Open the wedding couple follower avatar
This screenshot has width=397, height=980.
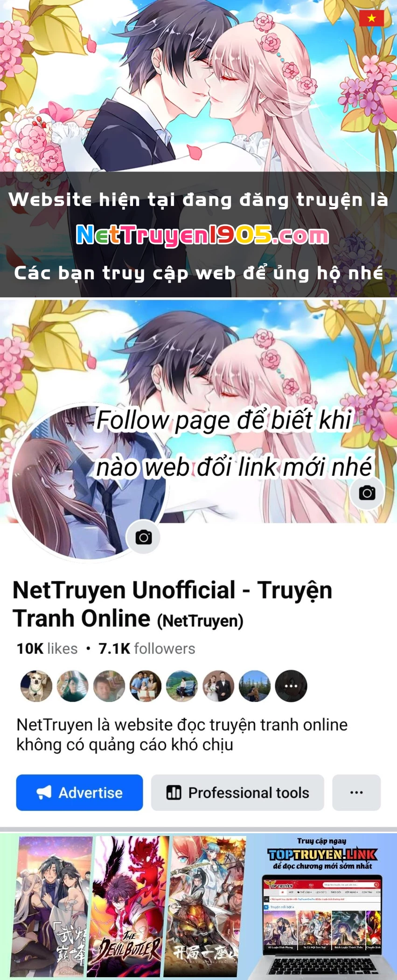pyautogui.click(x=218, y=686)
